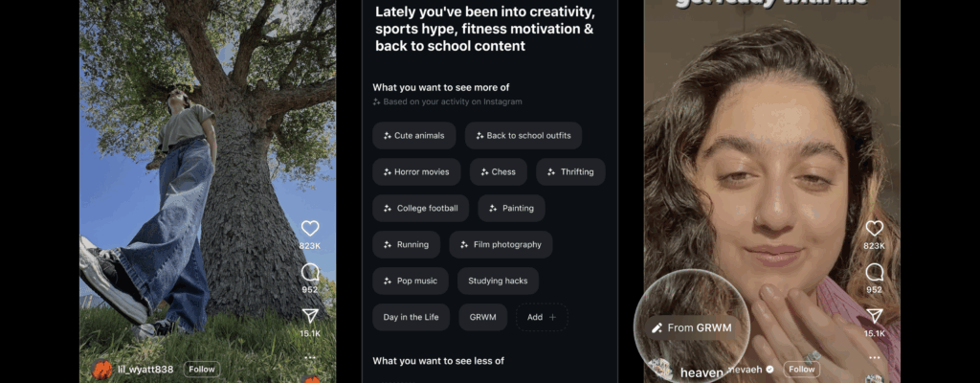The height and width of the screenshot is (383, 980).
Task: Share the GRWM reel via paper plane
Action: 875,316
